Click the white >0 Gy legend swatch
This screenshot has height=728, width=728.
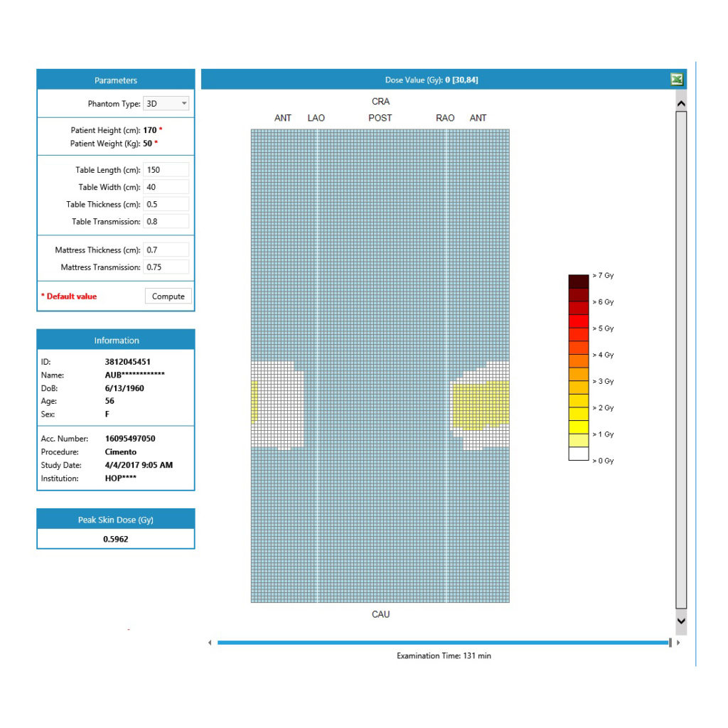coord(579,454)
